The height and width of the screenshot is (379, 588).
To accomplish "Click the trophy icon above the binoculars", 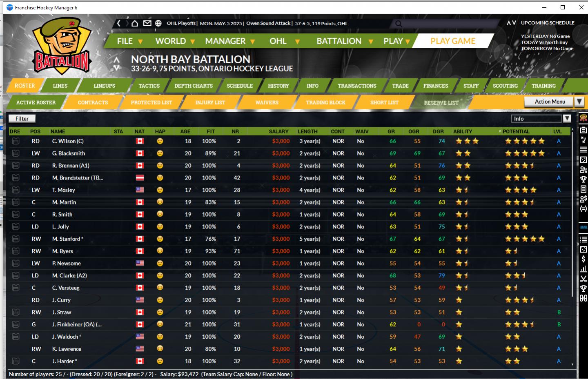I will click(x=584, y=288).
